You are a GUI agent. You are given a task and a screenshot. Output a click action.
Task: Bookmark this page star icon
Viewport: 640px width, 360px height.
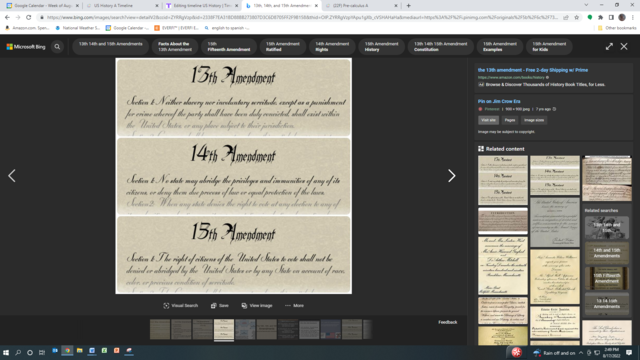pyautogui.click(x=576, y=17)
